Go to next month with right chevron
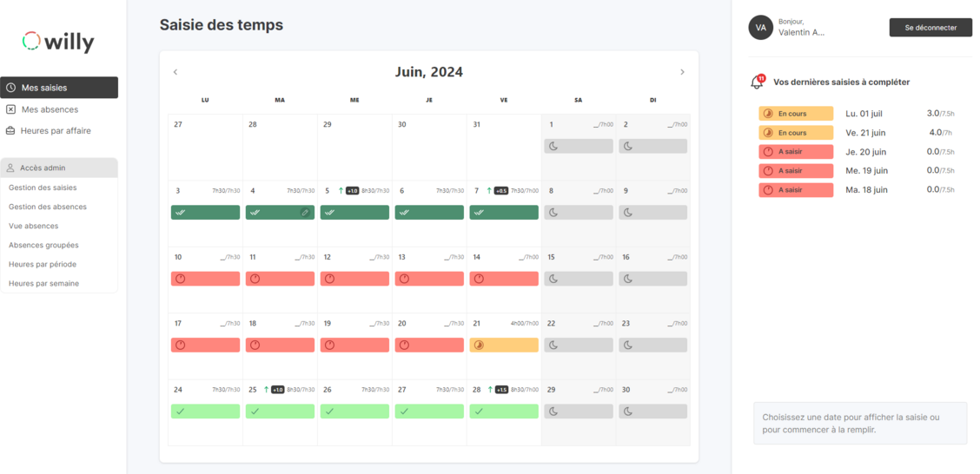Image resolution: width=980 pixels, height=474 pixels. pos(683,72)
